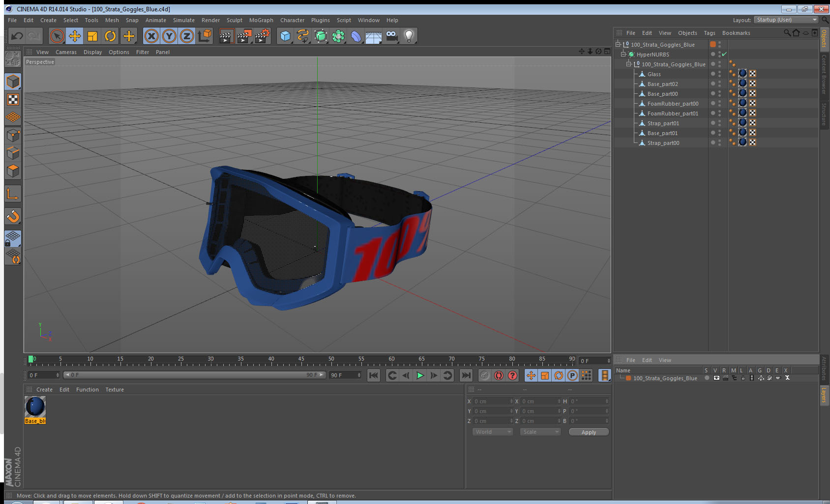Viewport: 830px width, 504px height.
Task: Click the 90 F end frame field
Action: [346, 375]
